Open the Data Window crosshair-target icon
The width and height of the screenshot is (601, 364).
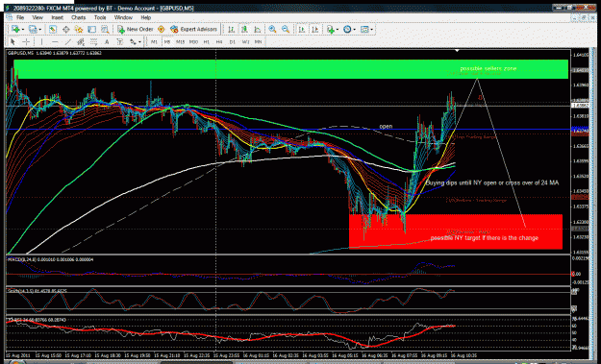click(x=66, y=30)
